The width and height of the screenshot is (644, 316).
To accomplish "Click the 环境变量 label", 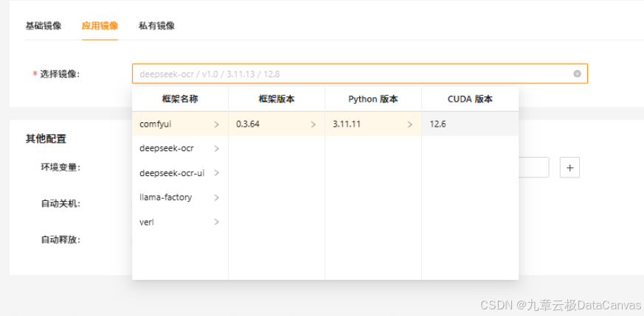I will pos(60,167).
